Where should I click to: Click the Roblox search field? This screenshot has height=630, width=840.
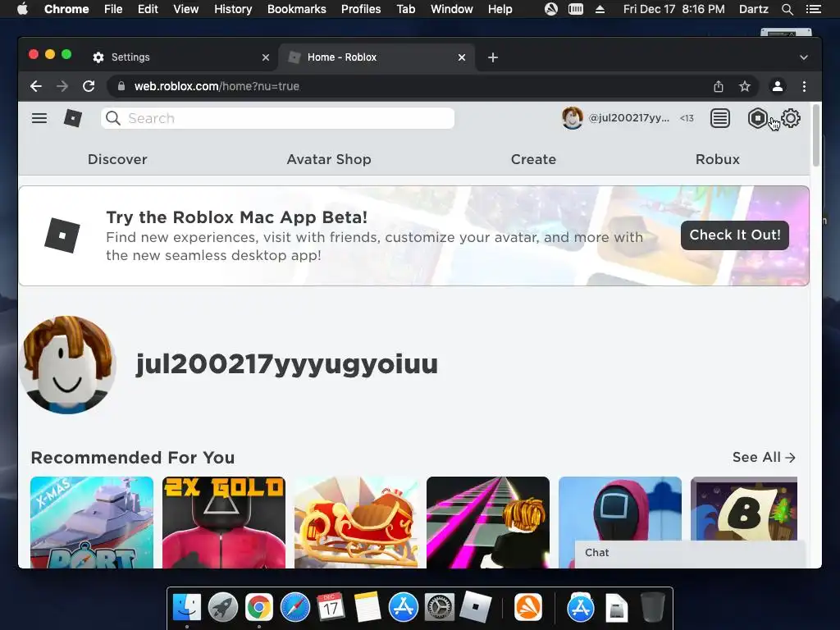pyautogui.click(x=277, y=118)
